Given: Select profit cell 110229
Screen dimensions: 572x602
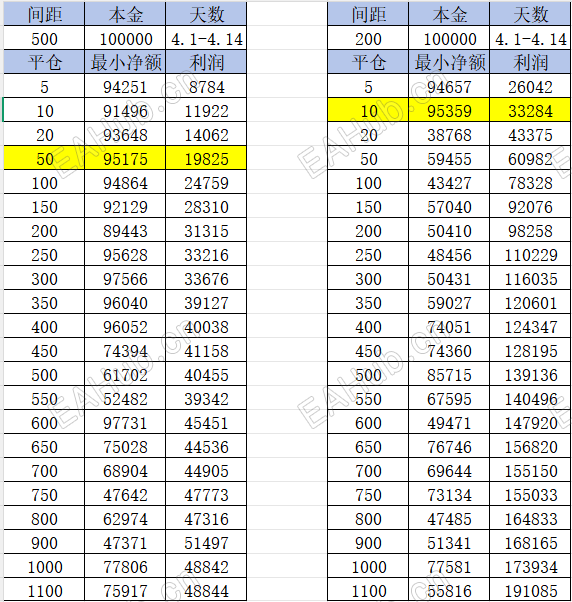Looking at the screenshot, I should coord(530,254).
